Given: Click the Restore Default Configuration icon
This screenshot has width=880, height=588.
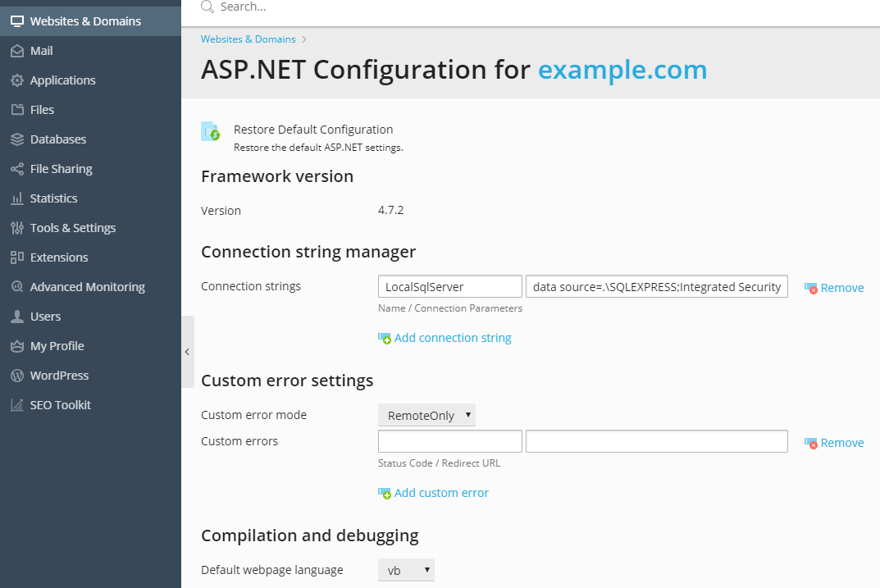Looking at the screenshot, I should pyautogui.click(x=211, y=132).
